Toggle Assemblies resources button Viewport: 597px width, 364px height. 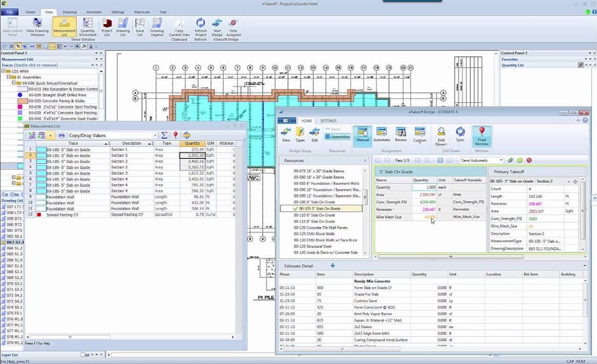337,137
